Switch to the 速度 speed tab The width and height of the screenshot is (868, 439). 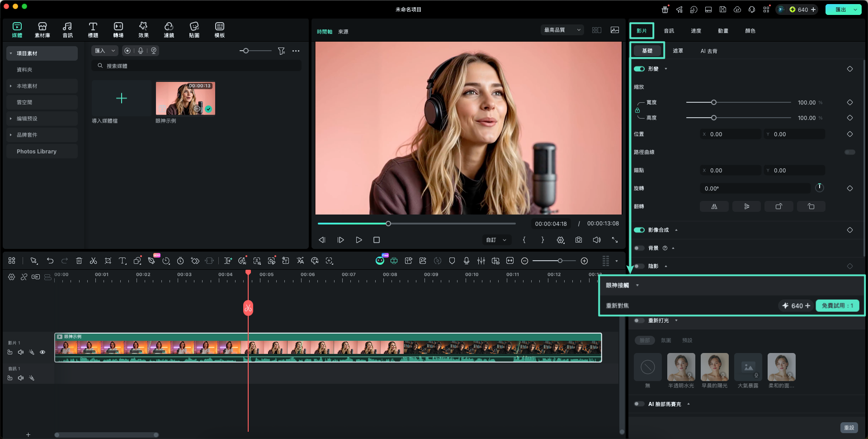pyautogui.click(x=696, y=31)
